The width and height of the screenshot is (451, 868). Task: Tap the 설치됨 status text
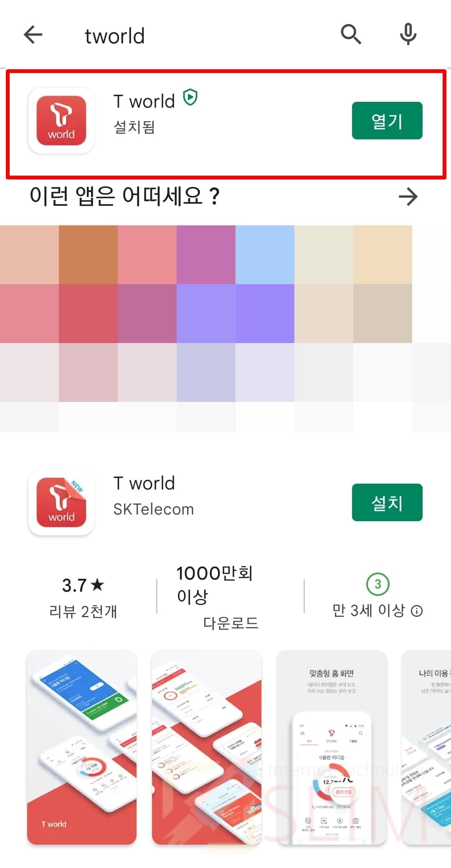pyautogui.click(x=134, y=127)
